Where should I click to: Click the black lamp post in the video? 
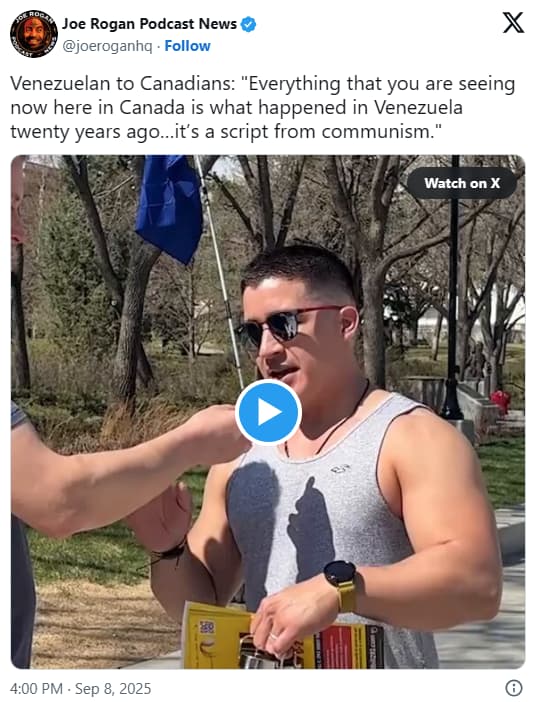(x=452, y=287)
